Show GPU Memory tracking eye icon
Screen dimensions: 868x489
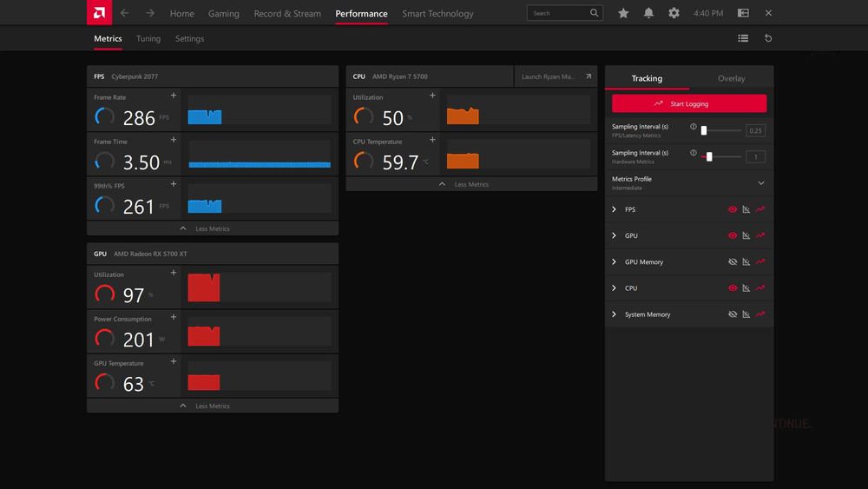tap(733, 262)
